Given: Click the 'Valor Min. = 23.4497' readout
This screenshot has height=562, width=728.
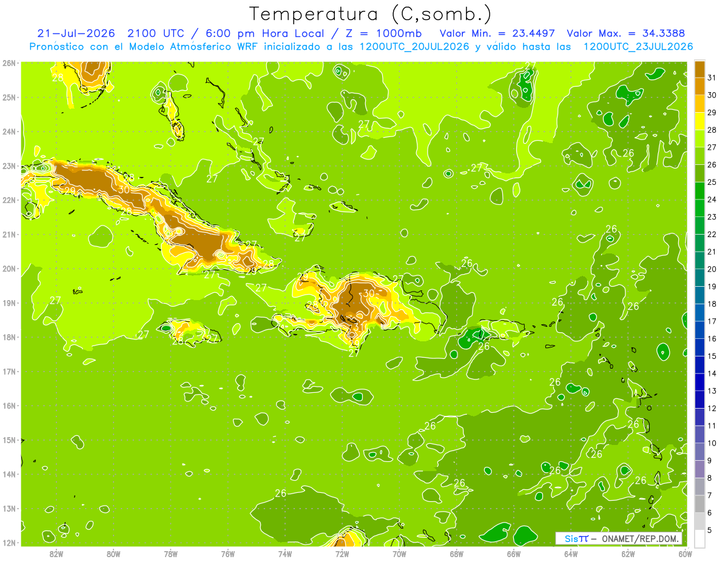Looking at the screenshot, I should point(497,33).
